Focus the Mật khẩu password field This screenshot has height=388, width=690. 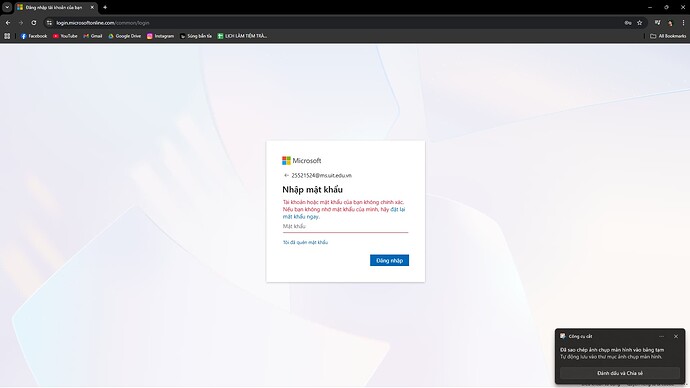(345, 226)
